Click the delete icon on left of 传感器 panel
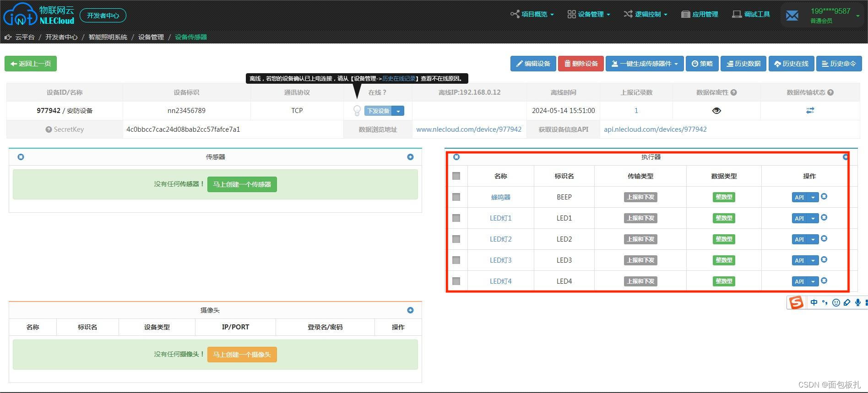Viewport: 868px width, 393px height. click(21, 157)
